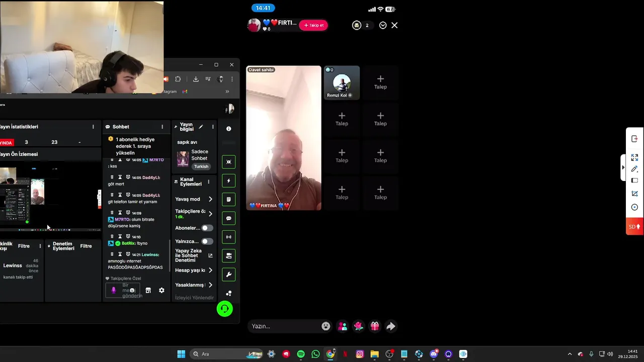Click the broadcast signal sidebar icon
644x362 pixels.
click(x=228, y=237)
